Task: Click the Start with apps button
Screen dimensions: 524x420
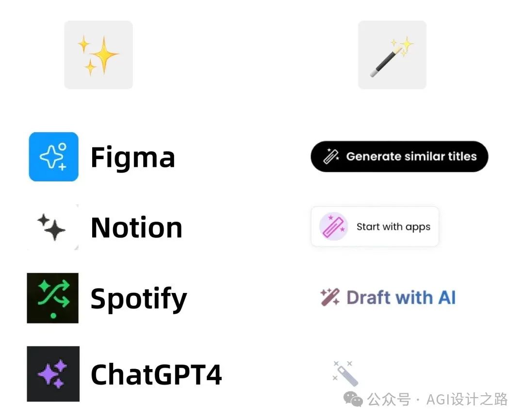Action: tap(375, 226)
